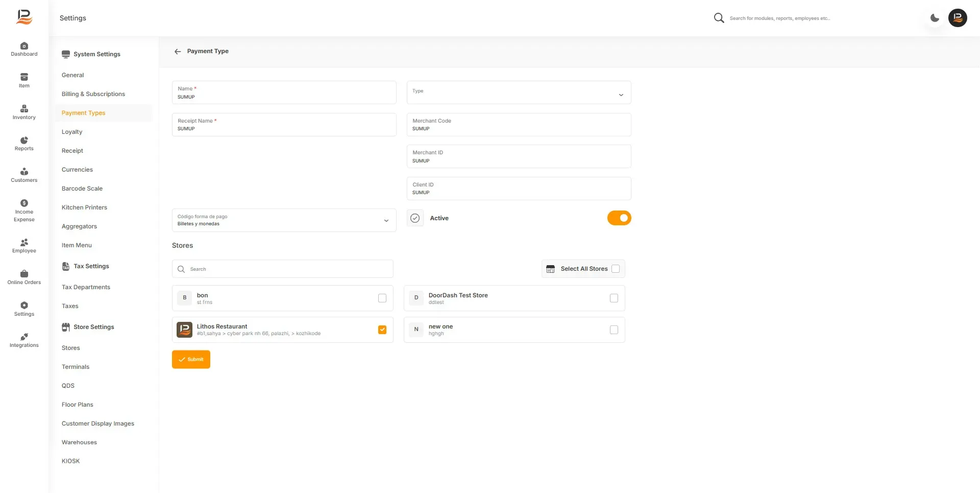Click the global search magnifier icon

719,18
